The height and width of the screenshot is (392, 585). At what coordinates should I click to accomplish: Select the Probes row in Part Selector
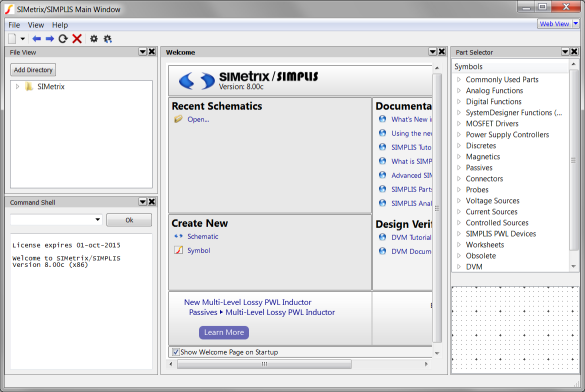pyautogui.click(x=511, y=189)
